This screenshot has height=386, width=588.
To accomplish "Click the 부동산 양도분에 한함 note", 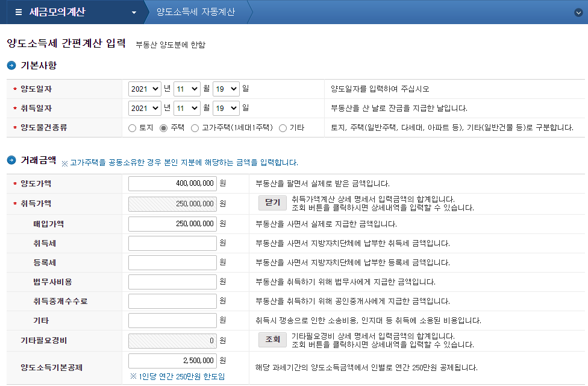I will point(170,45).
